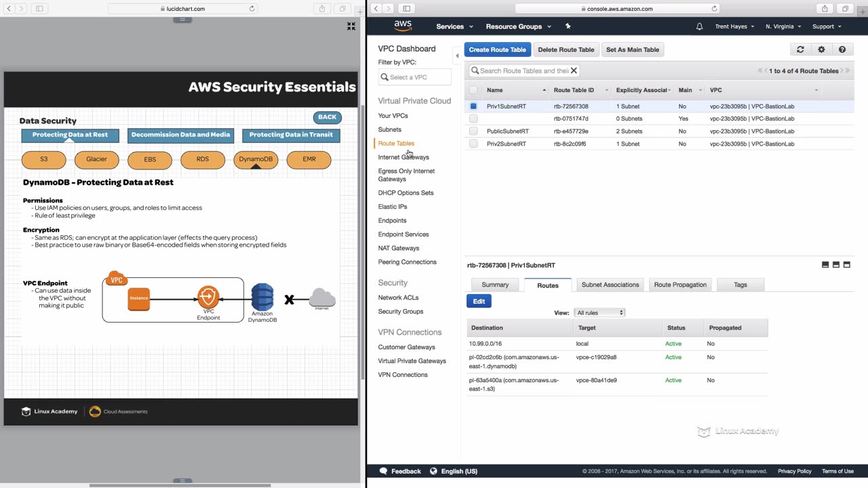Click the orange Instance icon in diagram
This screenshot has height=488, width=868.
138,298
